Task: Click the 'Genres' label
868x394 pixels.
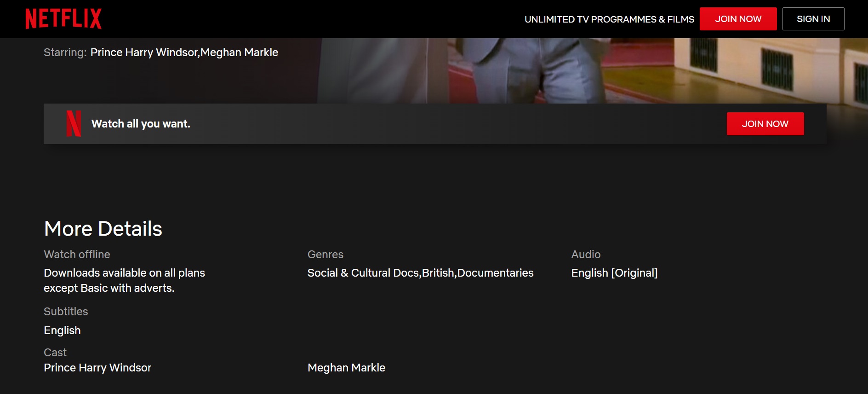Action: [x=325, y=255]
